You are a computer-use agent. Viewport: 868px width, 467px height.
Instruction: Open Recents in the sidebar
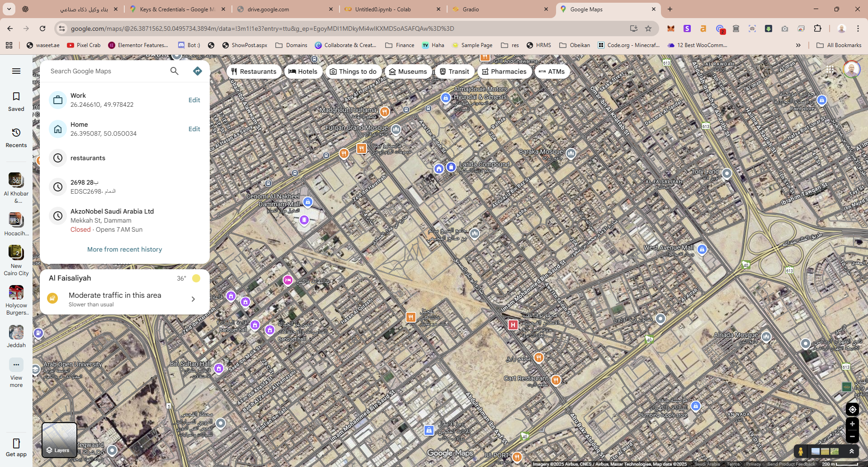[16, 138]
